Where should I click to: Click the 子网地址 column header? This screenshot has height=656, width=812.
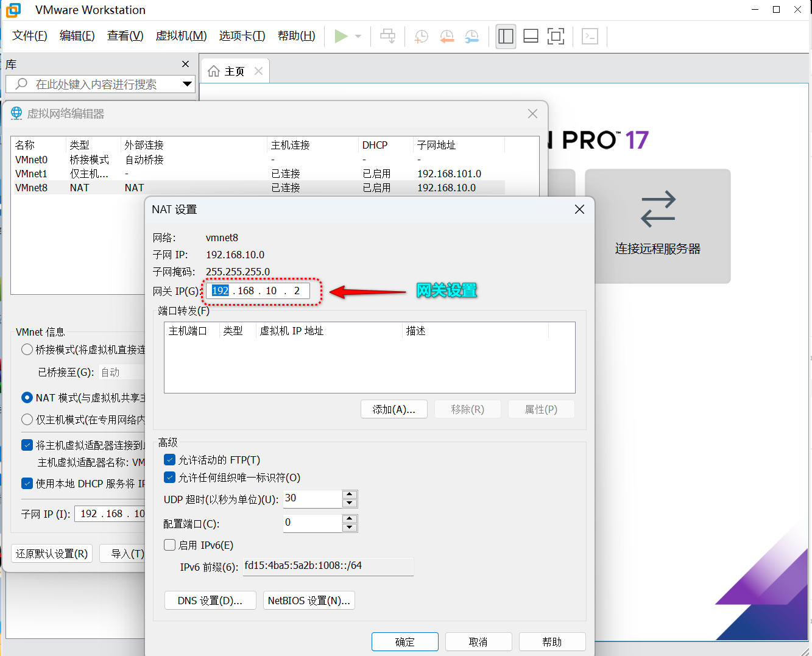pos(459,145)
